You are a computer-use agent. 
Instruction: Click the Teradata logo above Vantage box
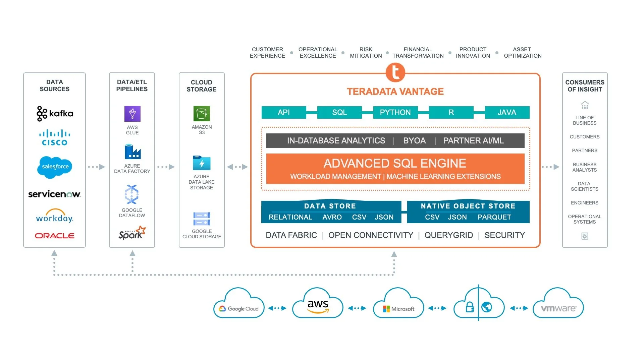click(x=395, y=72)
